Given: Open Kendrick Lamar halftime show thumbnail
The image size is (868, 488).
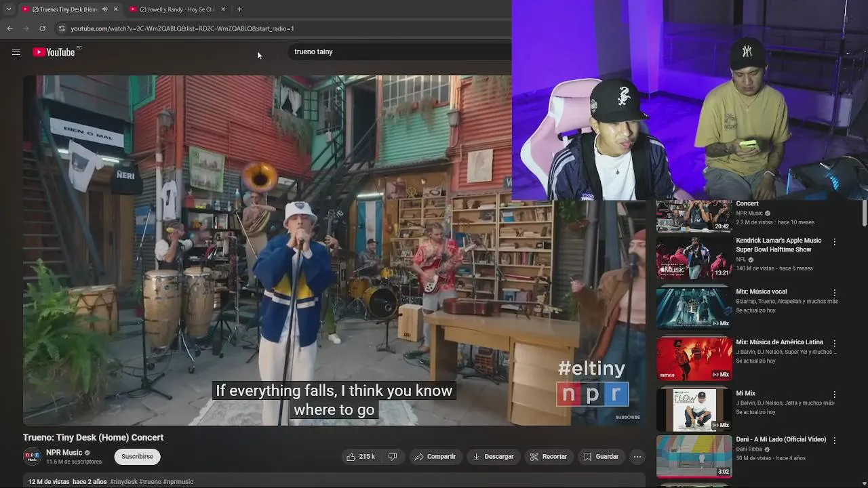Looking at the screenshot, I should (x=694, y=258).
